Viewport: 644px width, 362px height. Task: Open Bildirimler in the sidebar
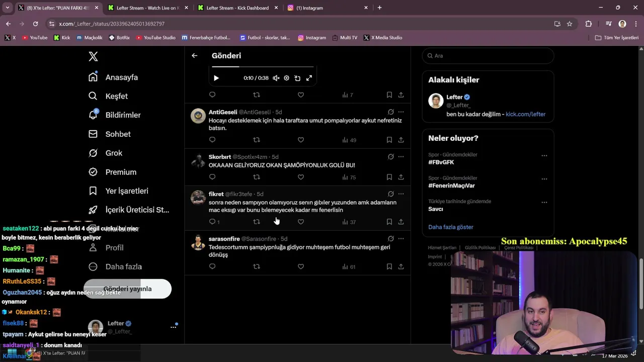point(115,115)
